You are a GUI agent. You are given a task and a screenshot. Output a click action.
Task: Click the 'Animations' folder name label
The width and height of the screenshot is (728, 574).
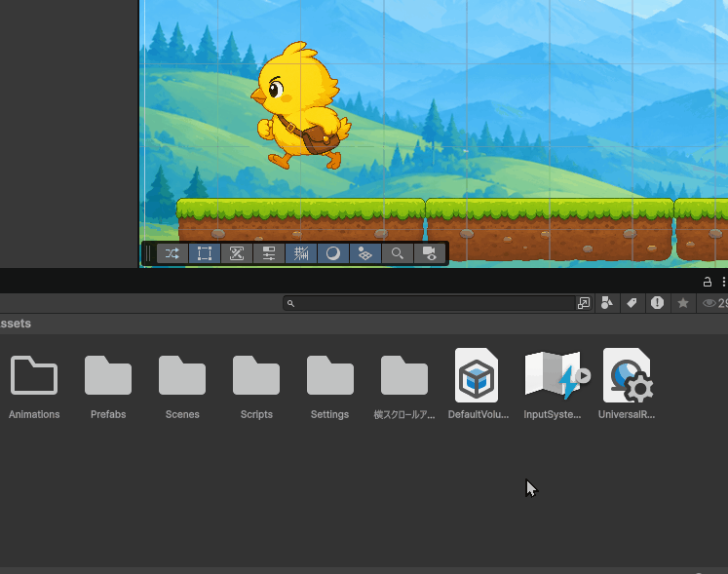34,414
